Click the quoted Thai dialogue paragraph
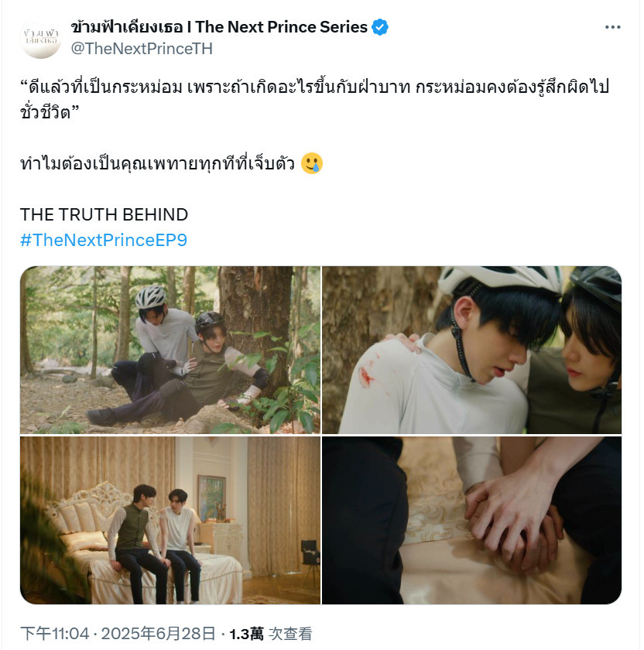 [314, 99]
